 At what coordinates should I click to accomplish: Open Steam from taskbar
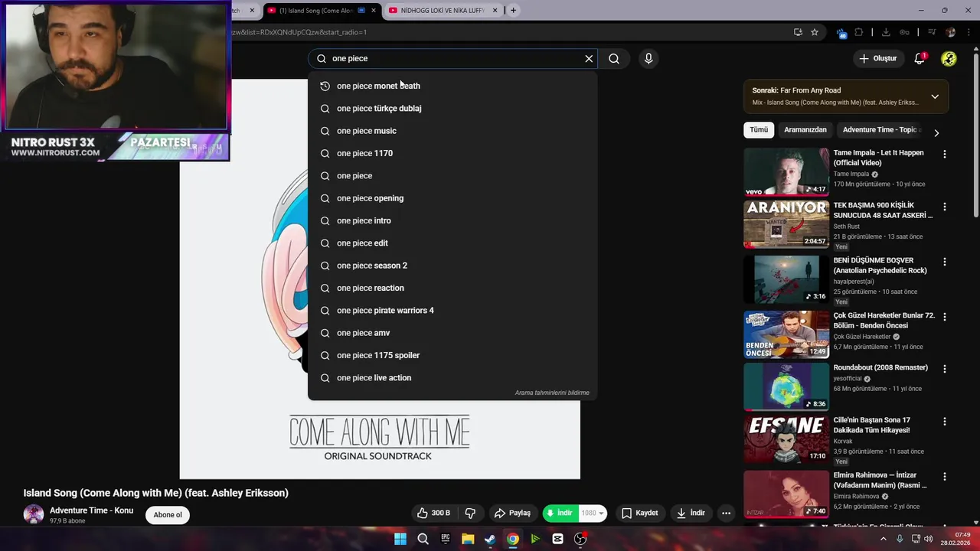[x=490, y=539]
